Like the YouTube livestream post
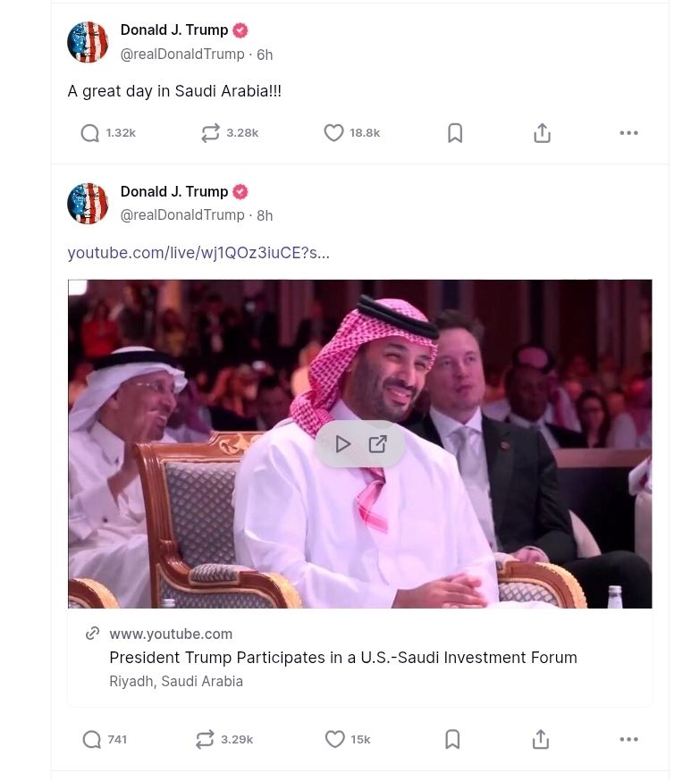Screen dimensions: 700x781 coord(332,739)
